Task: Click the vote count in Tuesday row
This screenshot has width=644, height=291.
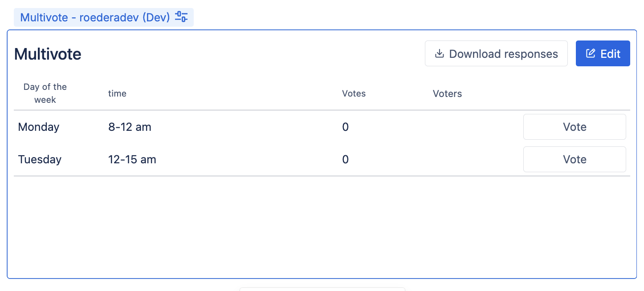Action: click(345, 159)
